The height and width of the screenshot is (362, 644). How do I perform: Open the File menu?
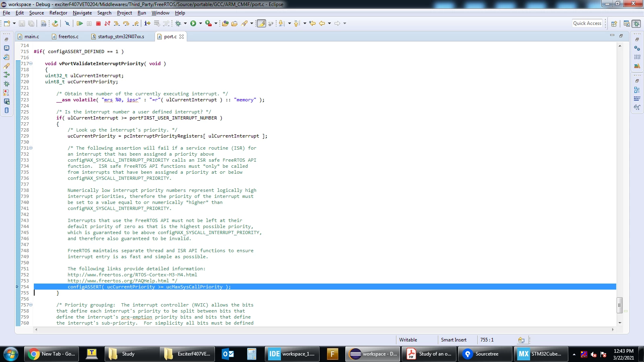tap(6, 13)
